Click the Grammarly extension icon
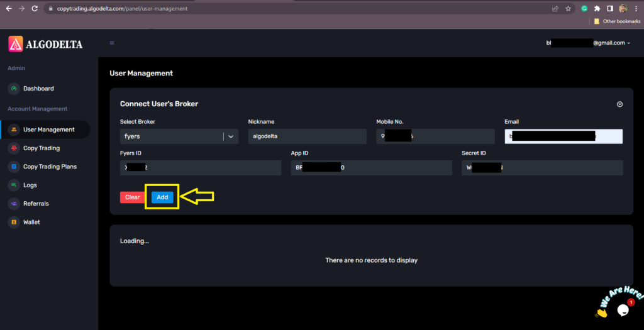This screenshot has height=330, width=644. pos(584,9)
